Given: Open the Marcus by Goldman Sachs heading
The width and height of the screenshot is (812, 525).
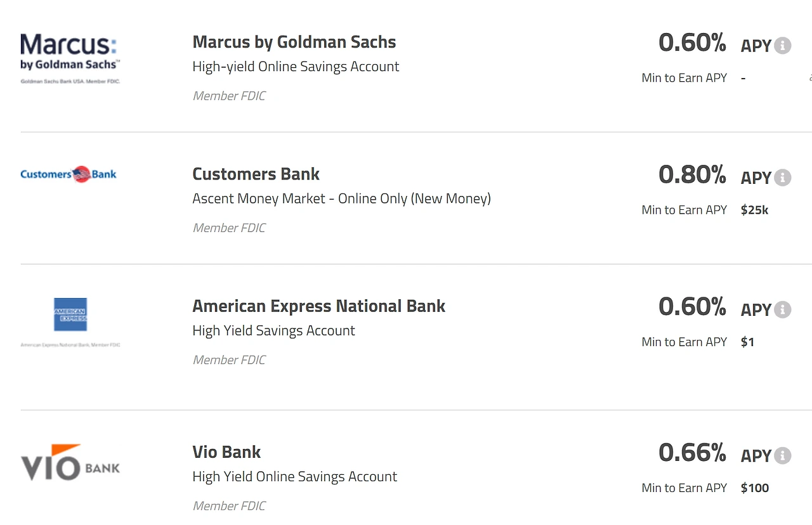Looking at the screenshot, I should coord(294,42).
